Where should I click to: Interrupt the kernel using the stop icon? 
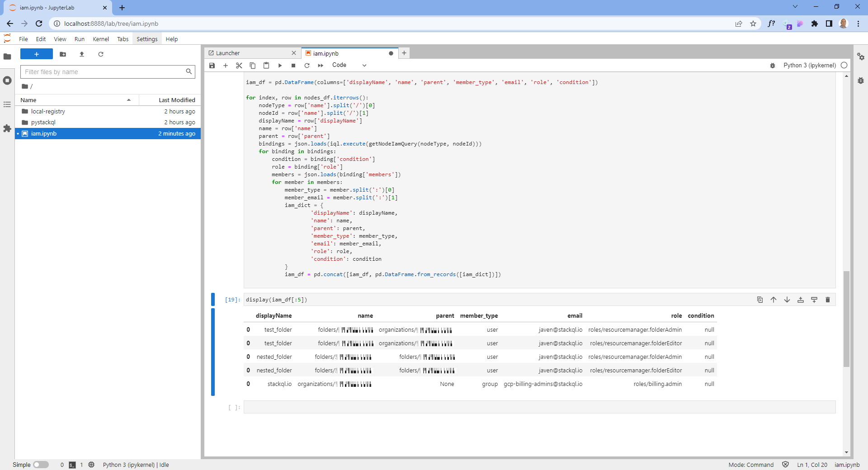coord(293,66)
